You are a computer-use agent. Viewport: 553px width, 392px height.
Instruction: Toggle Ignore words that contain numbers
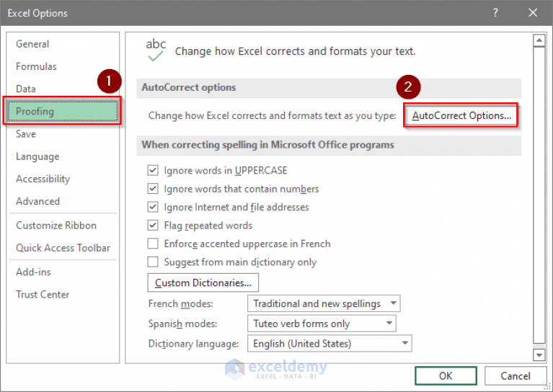click(153, 189)
